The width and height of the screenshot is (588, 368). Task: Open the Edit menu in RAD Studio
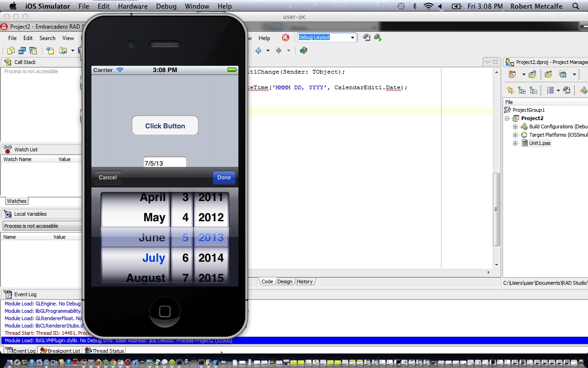point(28,38)
